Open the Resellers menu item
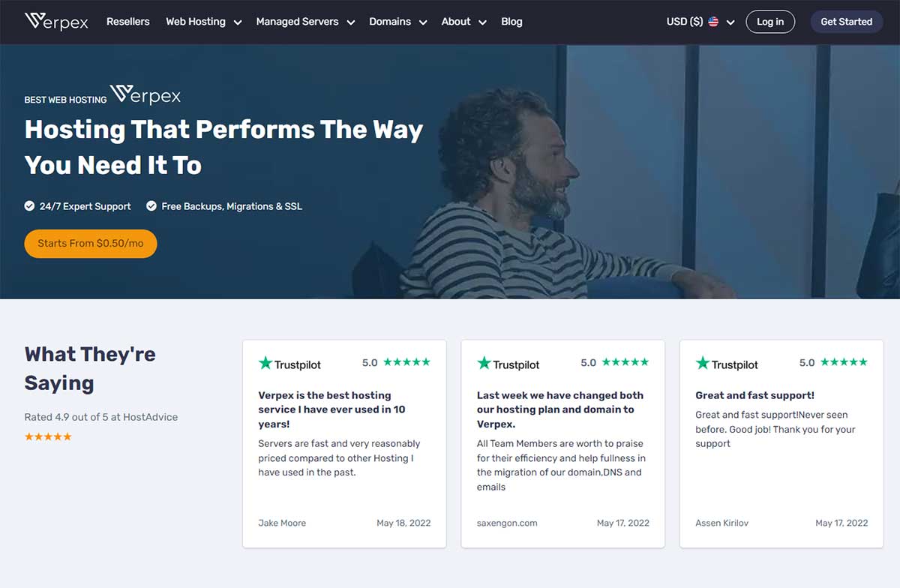Screen dimensions: 900x588 (128, 22)
